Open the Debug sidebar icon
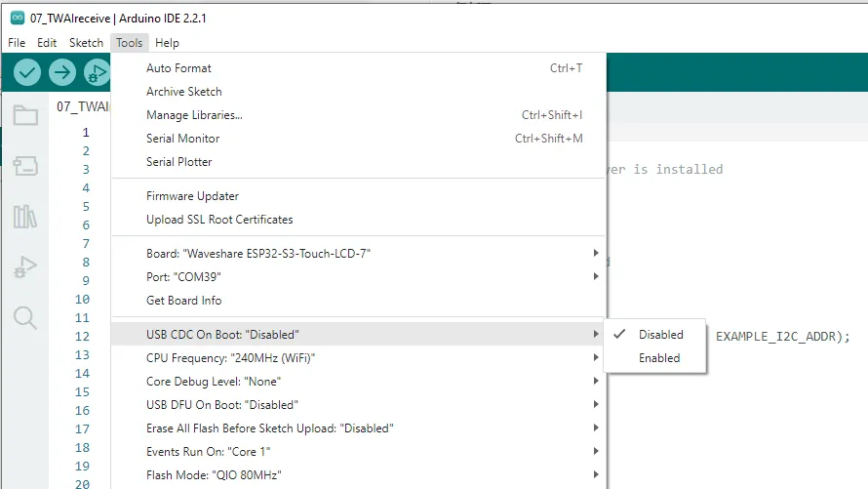 (25, 267)
